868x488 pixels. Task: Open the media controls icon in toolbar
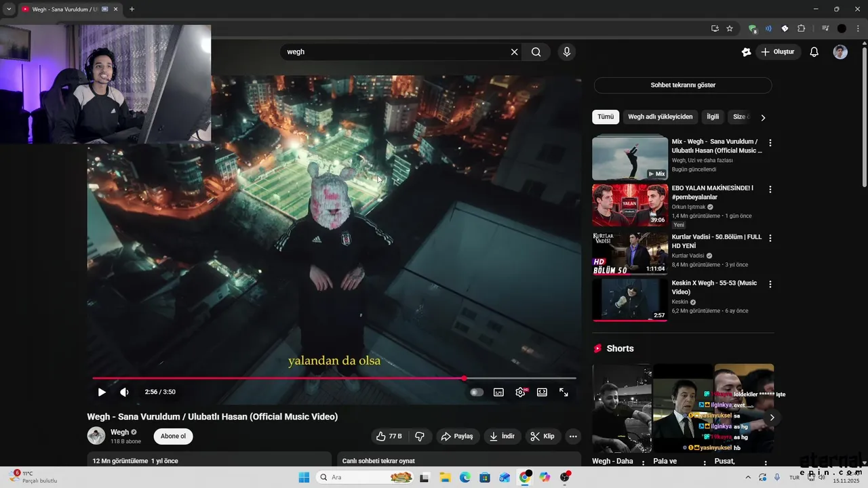click(x=825, y=28)
